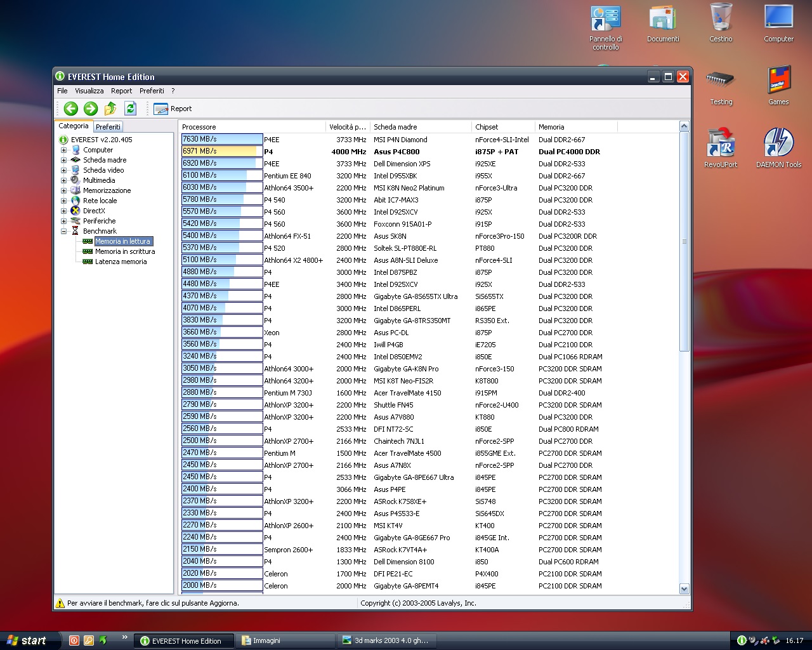This screenshot has width=812, height=650.
Task: Expand the DirectX tree node
Action: pyautogui.click(x=63, y=211)
